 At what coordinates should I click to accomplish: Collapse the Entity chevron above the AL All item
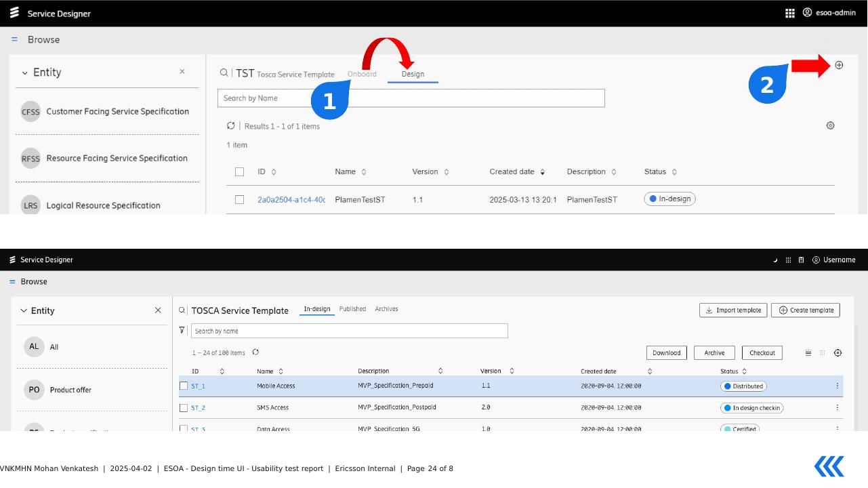(x=24, y=310)
